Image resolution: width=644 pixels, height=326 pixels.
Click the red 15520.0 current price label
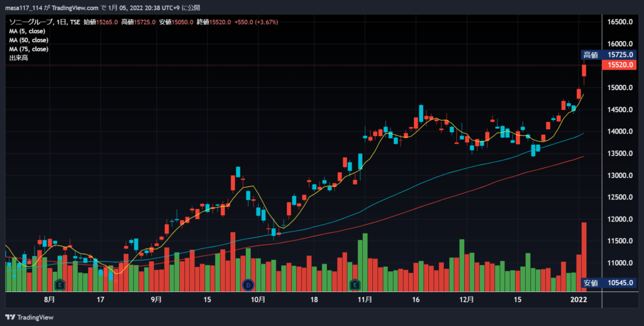tap(619, 65)
